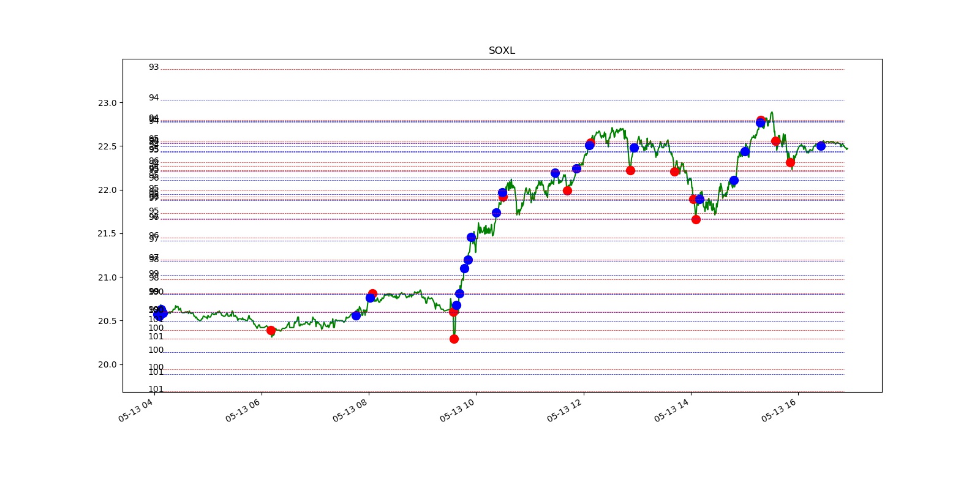
Task: Click the 05-13 04 x-axis label
Action: pos(135,410)
